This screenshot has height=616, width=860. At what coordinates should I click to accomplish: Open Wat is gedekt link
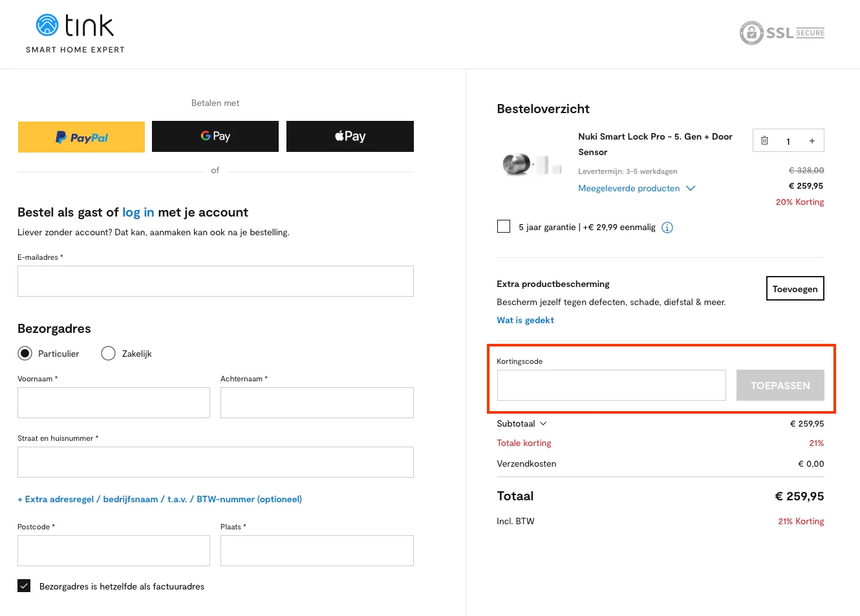pos(525,320)
